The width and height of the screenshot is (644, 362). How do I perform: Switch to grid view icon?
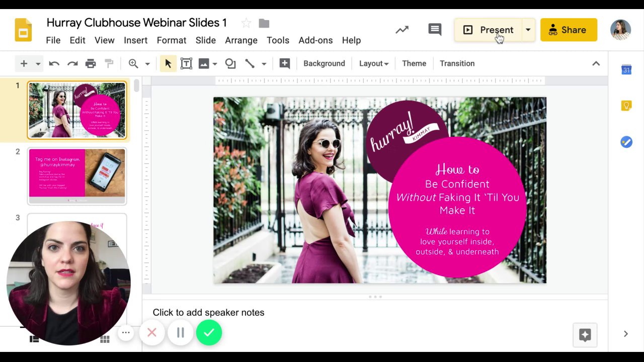coord(105,339)
